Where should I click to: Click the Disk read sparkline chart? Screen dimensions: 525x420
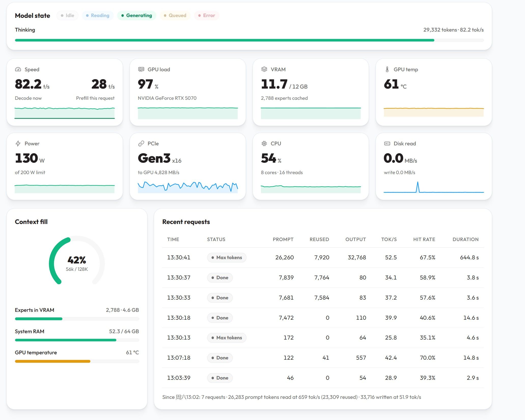pos(434,187)
